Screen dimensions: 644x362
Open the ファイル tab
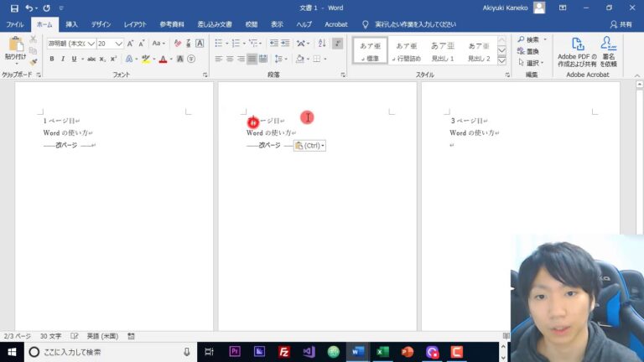point(15,24)
